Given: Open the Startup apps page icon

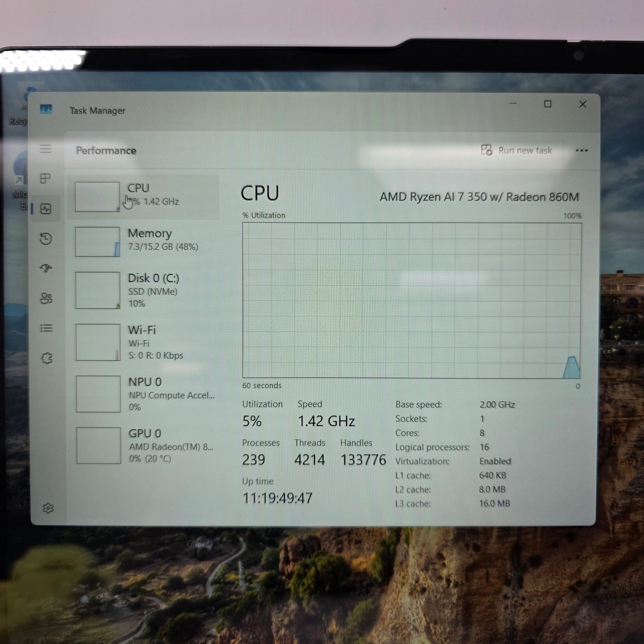Looking at the screenshot, I should point(46,268).
